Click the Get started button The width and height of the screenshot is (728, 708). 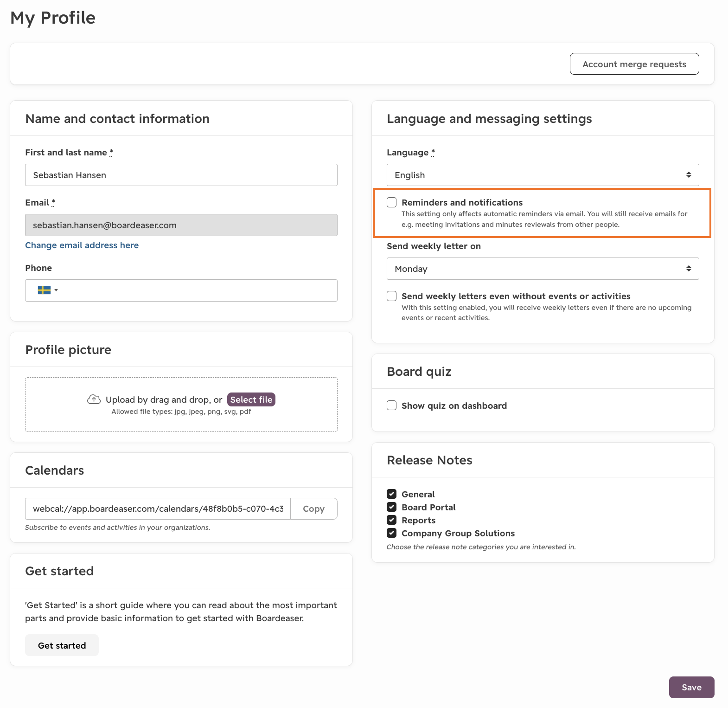62,645
